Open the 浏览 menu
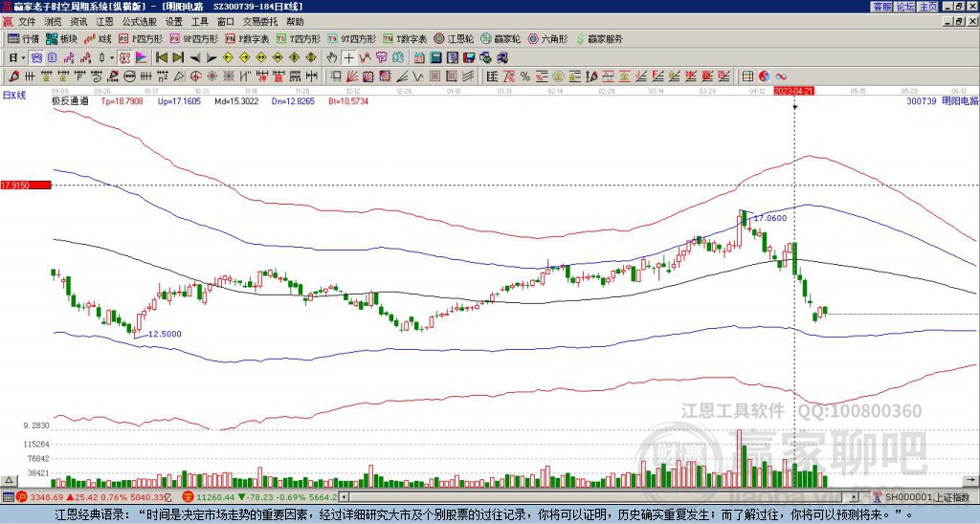980x524 pixels. coord(54,22)
